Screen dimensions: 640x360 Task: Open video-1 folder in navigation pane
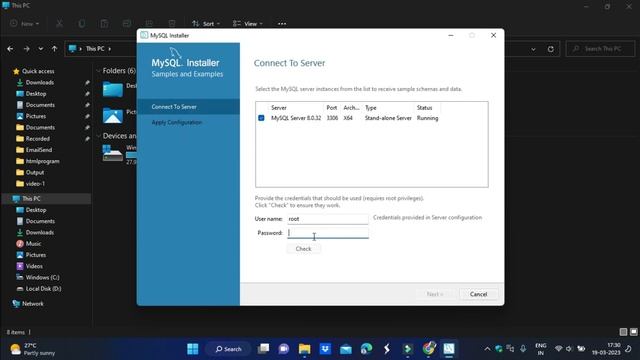[35, 184]
